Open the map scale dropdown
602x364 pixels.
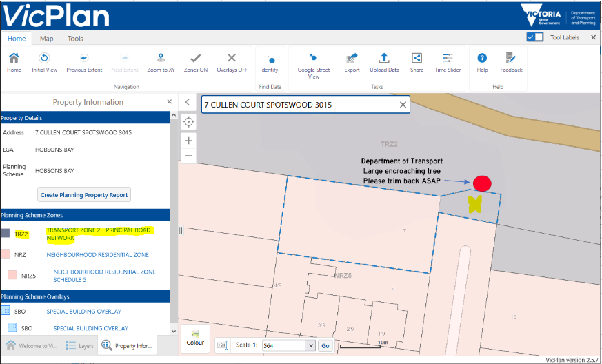coord(288,345)
